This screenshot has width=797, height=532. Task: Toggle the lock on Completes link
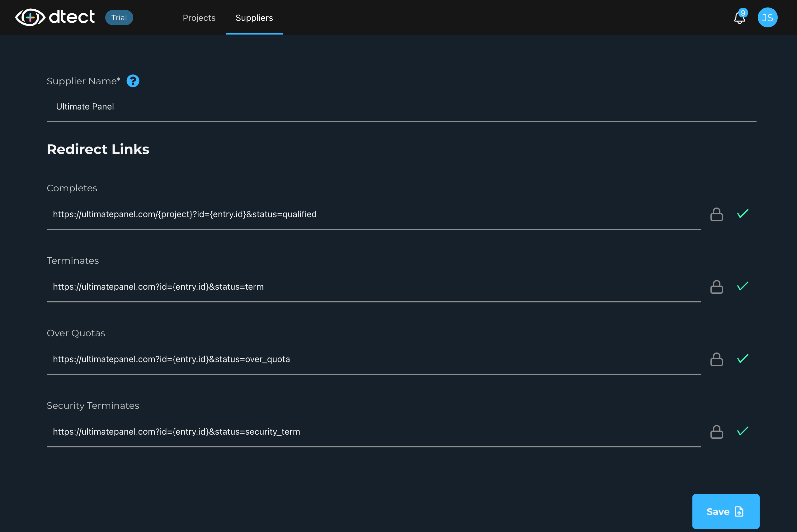[716, 214]
